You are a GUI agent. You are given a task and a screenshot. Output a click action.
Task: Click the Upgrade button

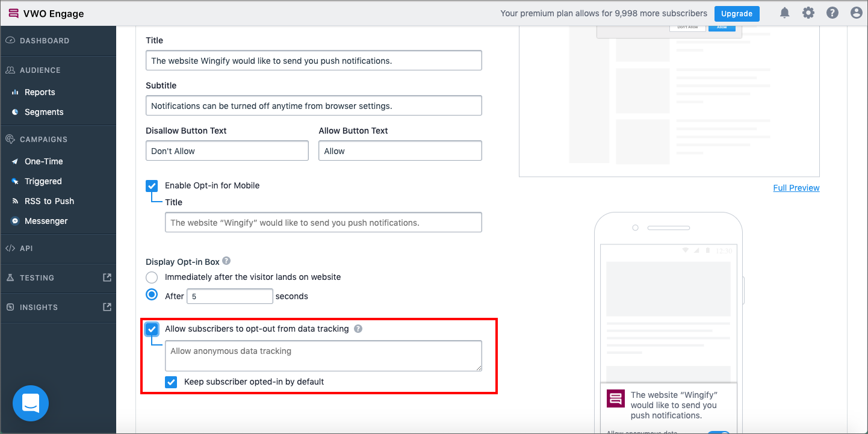pyautogui.click(x=737, y=13)
